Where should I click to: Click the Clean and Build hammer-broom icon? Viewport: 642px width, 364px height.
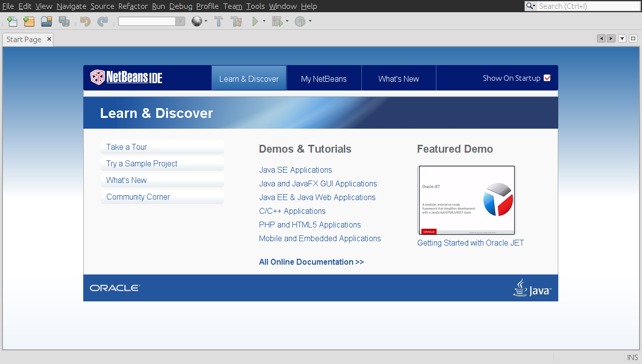pos(237,22)
